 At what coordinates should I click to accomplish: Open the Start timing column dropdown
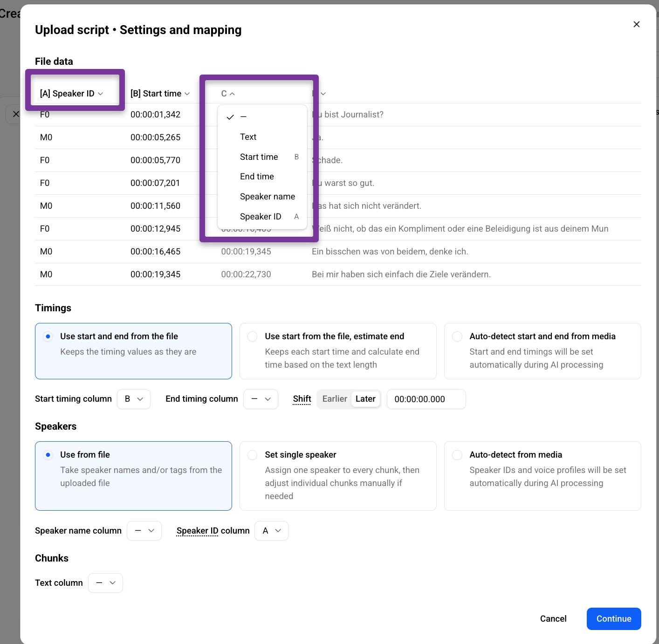pyautogui.click(x=134, y=399)
